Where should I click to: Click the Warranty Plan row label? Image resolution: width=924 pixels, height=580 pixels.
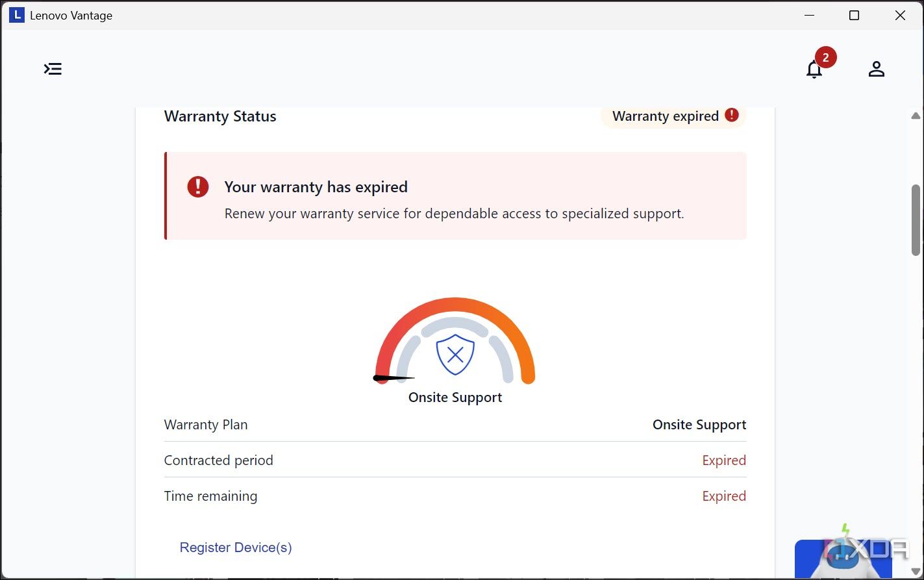click(206, 425)
